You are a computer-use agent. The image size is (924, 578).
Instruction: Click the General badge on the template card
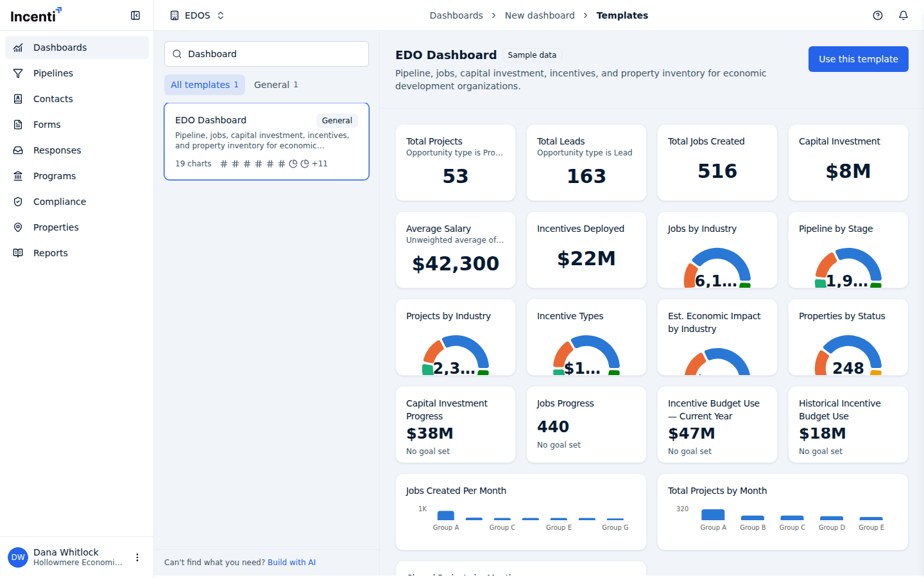click(337, 120)
